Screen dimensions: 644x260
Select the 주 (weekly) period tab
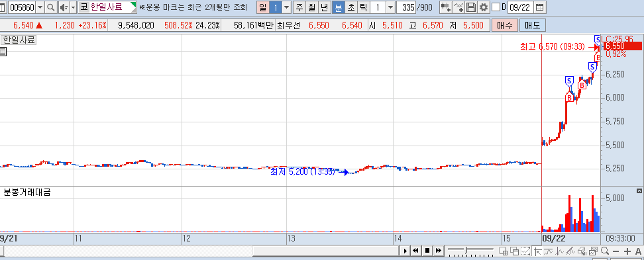299,7
